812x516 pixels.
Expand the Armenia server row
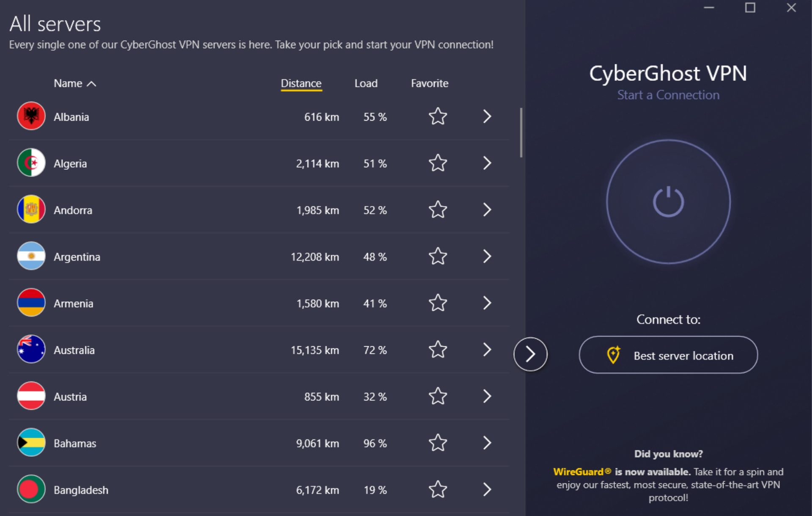point(487,303)
